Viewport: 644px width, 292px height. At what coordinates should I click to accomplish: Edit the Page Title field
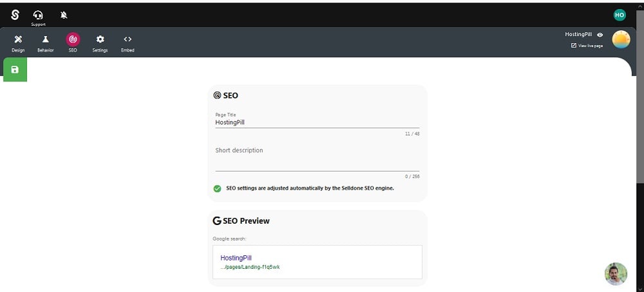coord(317,122)
